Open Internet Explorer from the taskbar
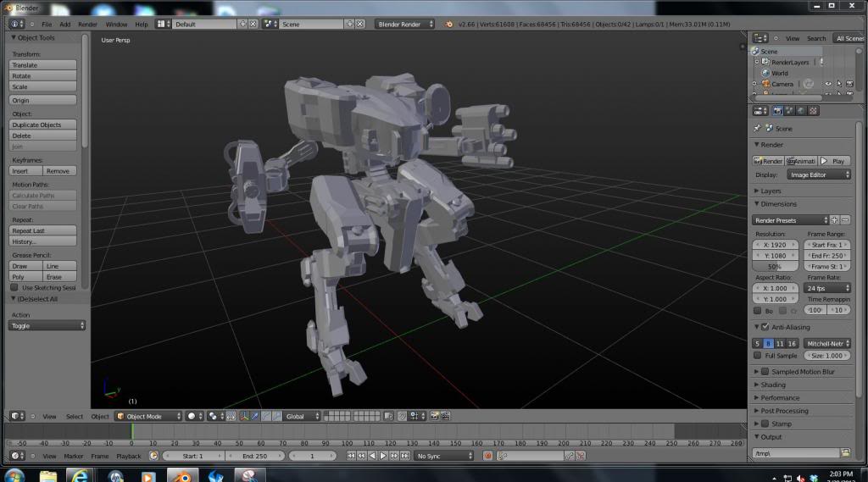The image size is (868, 482). pos(81,475)
